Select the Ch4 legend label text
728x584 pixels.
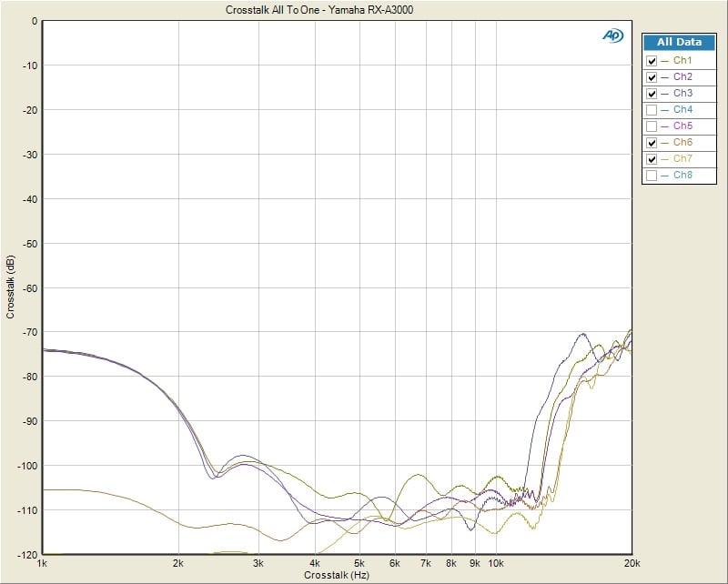click(x=682, y=110)
